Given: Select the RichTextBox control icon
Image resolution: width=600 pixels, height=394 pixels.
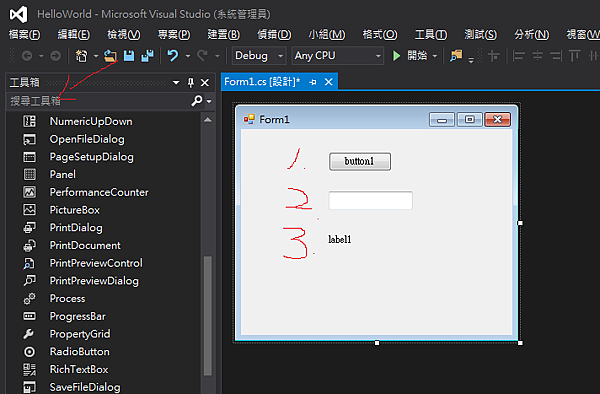Looking at the screenshot, I should pyautogui.click(x=29, y=369).
